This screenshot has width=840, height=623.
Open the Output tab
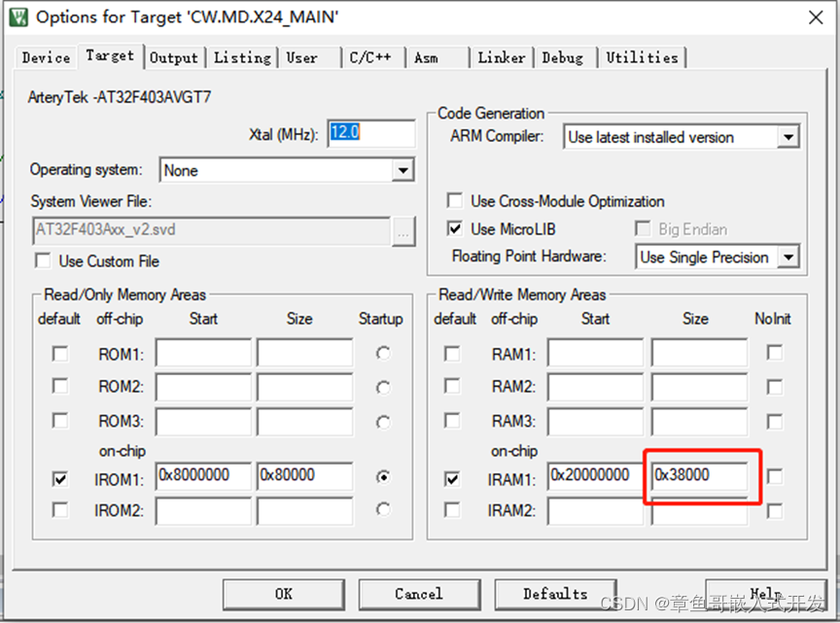[174, 57]
